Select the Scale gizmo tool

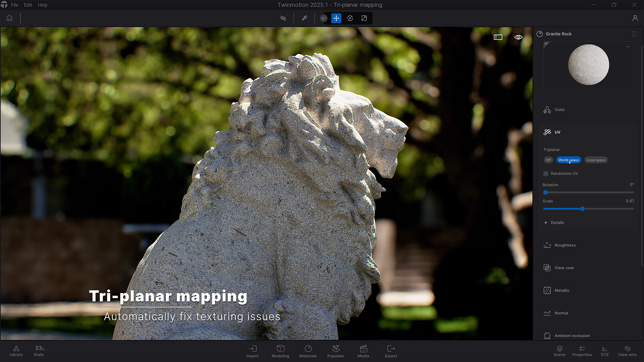[x=364, y=18]
